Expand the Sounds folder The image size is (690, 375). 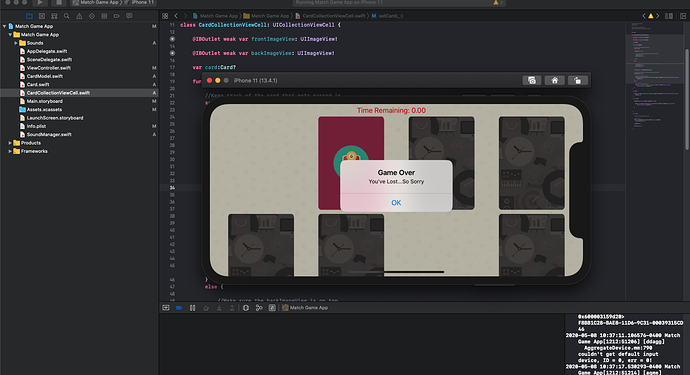point(16,43)
